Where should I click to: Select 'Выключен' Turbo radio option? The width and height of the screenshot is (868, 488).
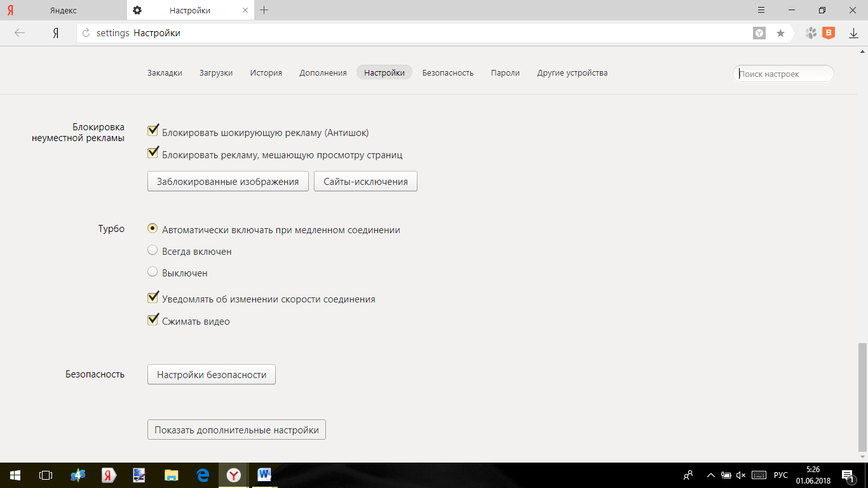(x=153, y=272)
